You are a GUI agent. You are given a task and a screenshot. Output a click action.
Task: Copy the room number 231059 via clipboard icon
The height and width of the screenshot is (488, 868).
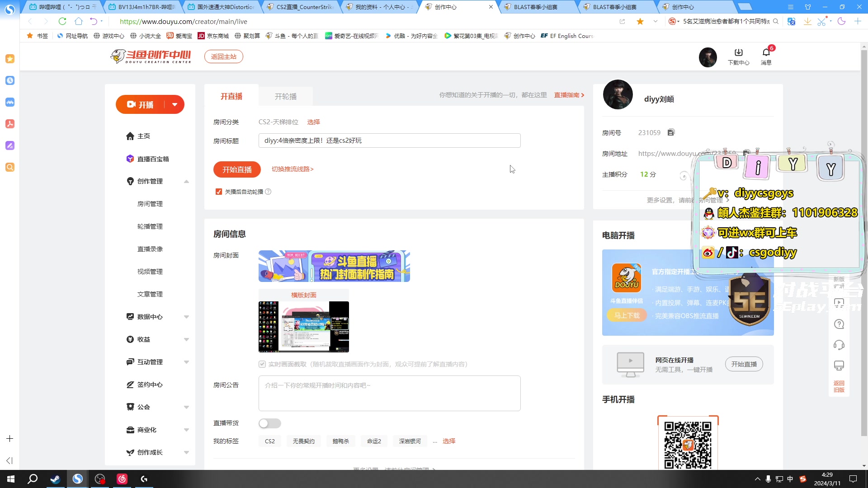(x=671, y=132)
